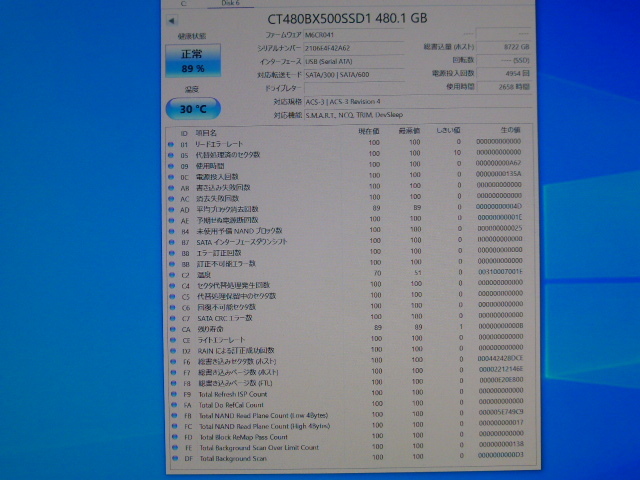Click the blue status dot for row AC
The image size is (640, 480).
tap(171, 199)
